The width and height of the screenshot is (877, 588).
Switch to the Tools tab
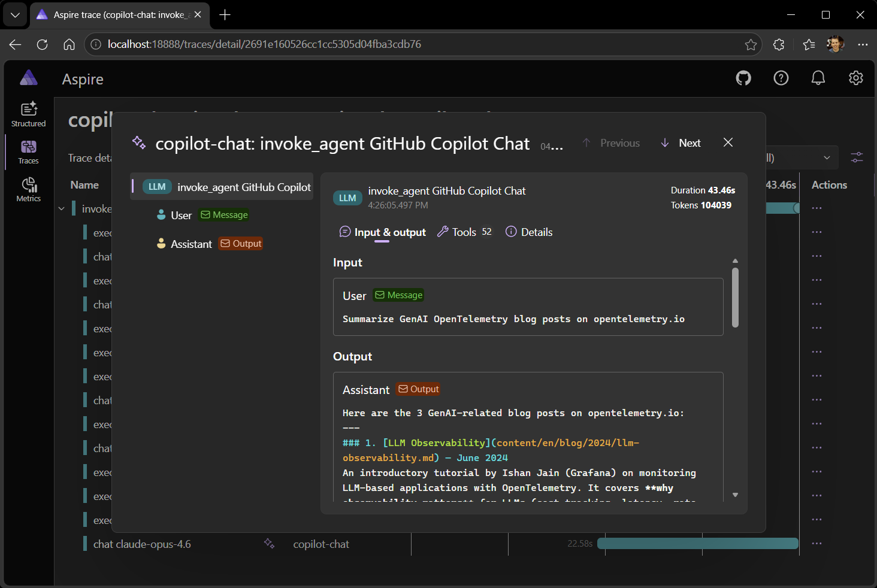pos(465,232)
